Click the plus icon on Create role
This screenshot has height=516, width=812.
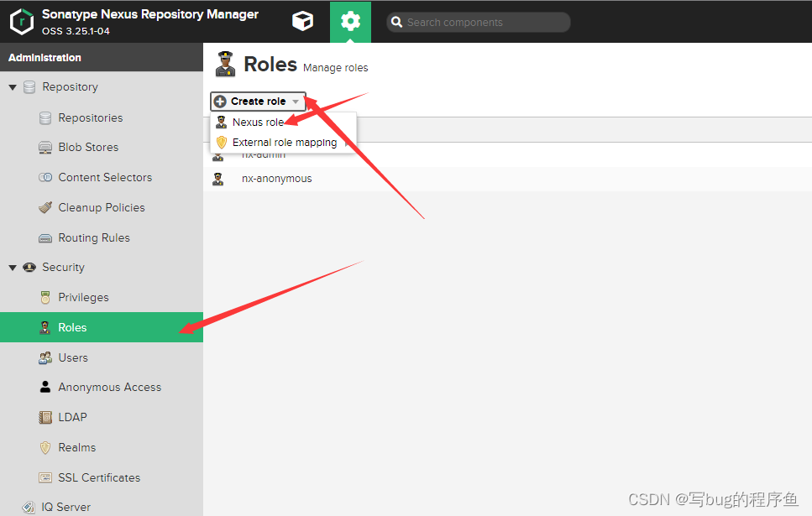coord(220,102)
